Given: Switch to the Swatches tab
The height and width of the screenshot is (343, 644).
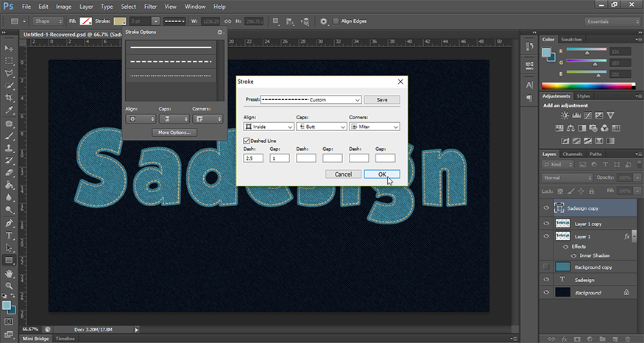Looking at the screenshot, I should (x=571, y=40).
